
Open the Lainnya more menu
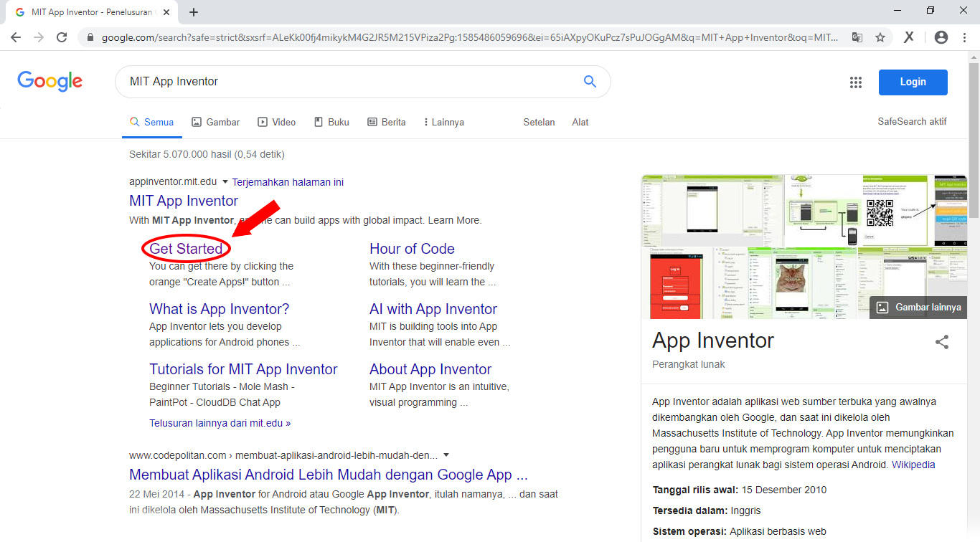point(444,123)
